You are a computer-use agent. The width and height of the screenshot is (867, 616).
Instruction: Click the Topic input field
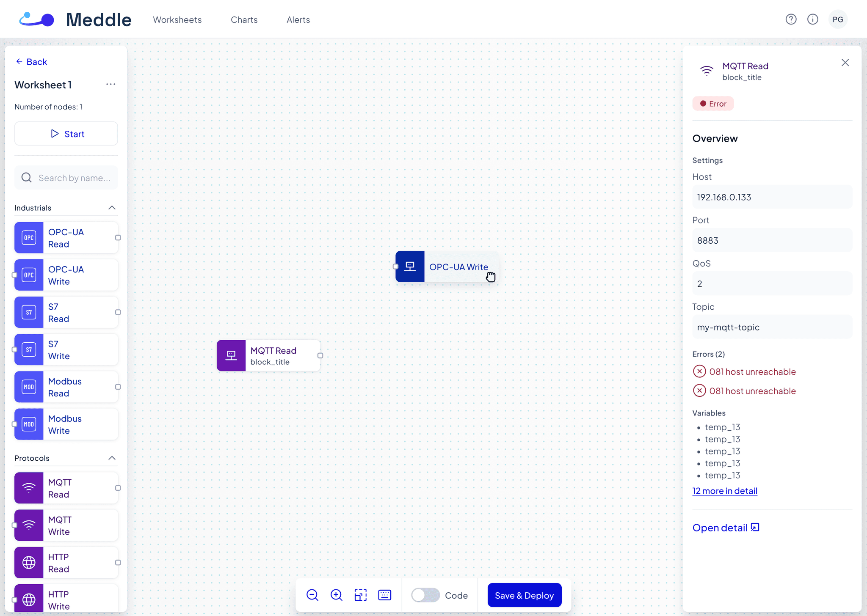pyautogui.click(x=772, y=327)
